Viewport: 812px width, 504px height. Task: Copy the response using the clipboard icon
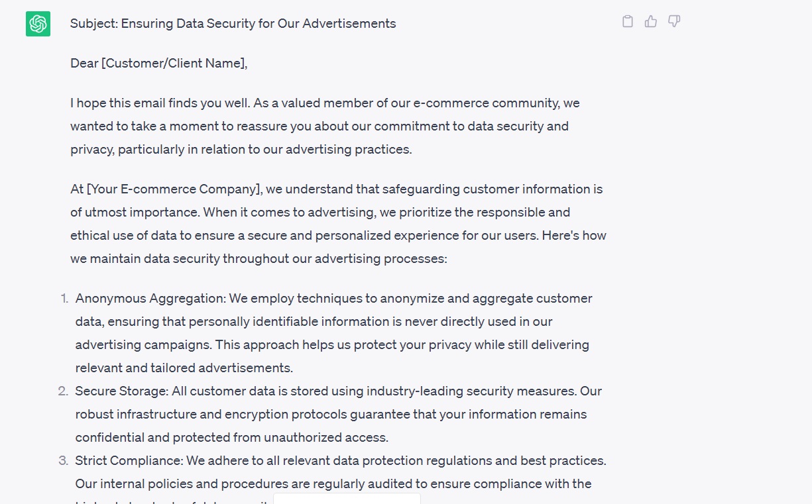point(628,21)
